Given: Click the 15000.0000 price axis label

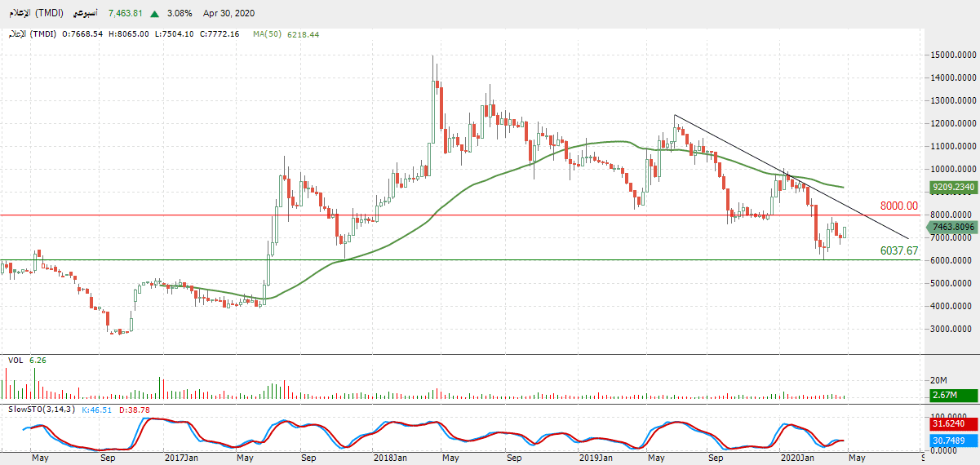Looking at the screenshot, I should click(x=951, y=55).
